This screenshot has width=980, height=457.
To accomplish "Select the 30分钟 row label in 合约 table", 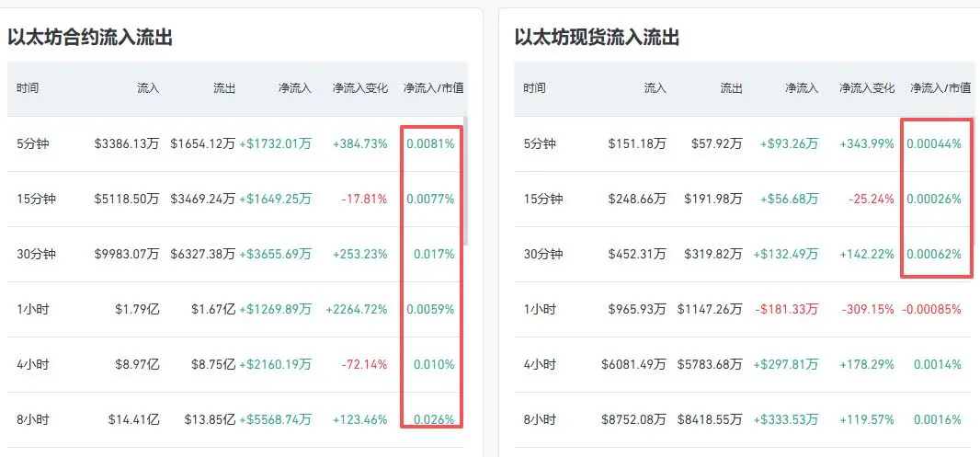I will coord(36,254).
